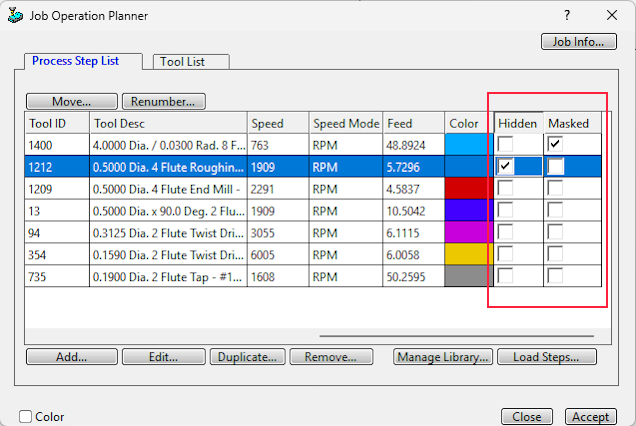Screen dimensions: 636x426
Task: Click '0.3125 Dia. 2 Flute Twist Dri...' description
Action: (x=168, y=233)
